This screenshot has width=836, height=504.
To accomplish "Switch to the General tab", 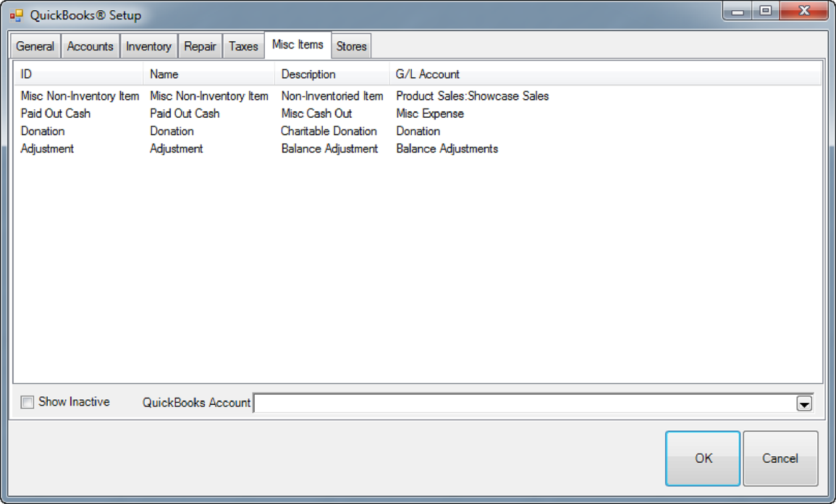I will pos(35,46).
